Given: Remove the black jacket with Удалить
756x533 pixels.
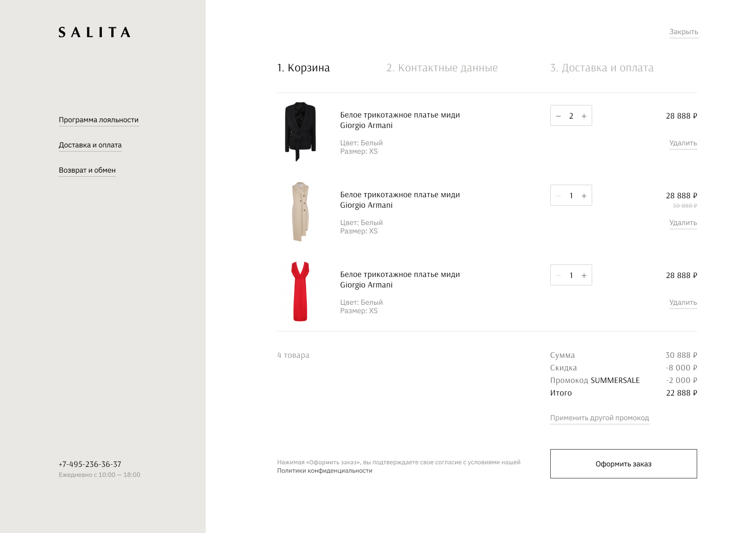Looking at the screenshot, I should (683, 143).
